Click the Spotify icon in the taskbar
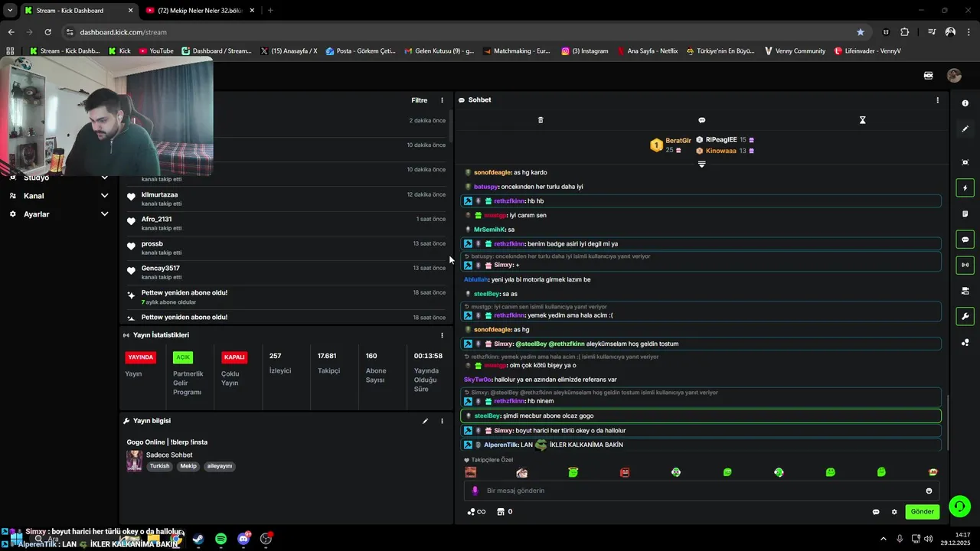Image resolution: width=980 pixels, height=551 pixels. click(220, 539)
